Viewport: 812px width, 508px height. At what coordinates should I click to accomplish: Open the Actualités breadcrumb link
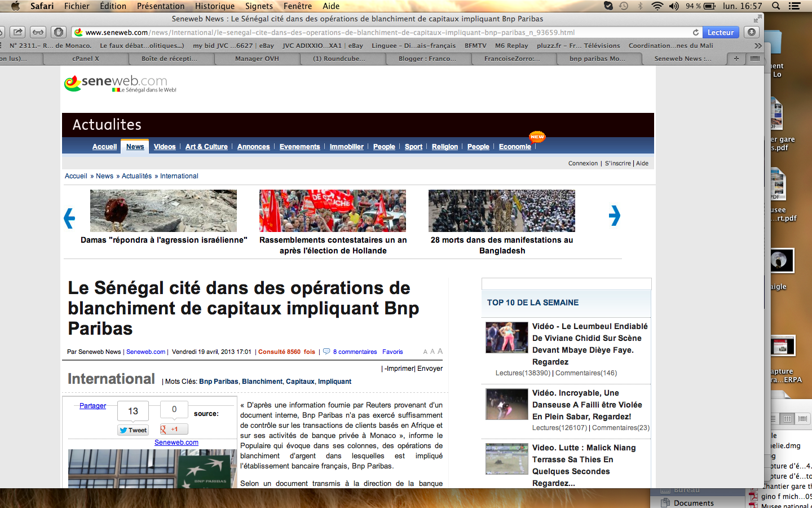(x=136, y=176)
